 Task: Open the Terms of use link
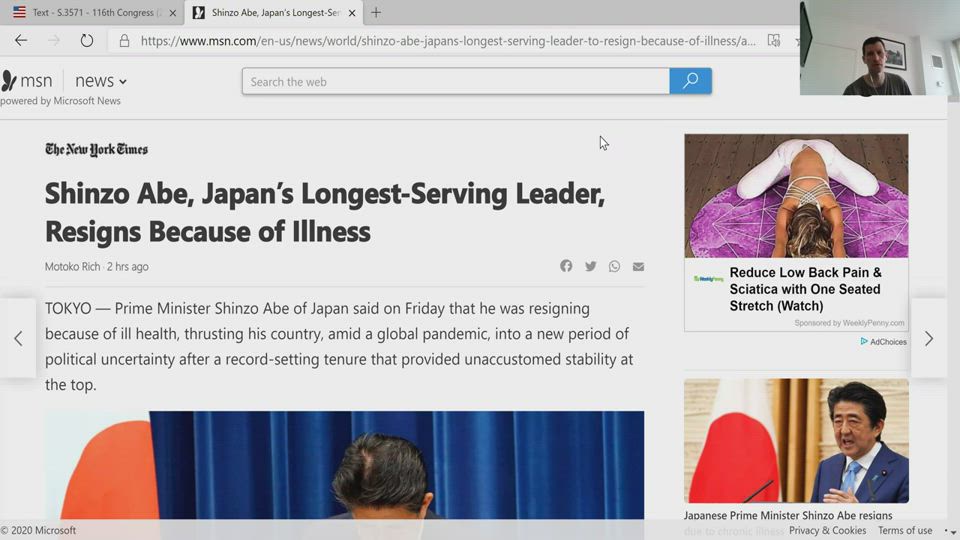(x=904, y=530)
